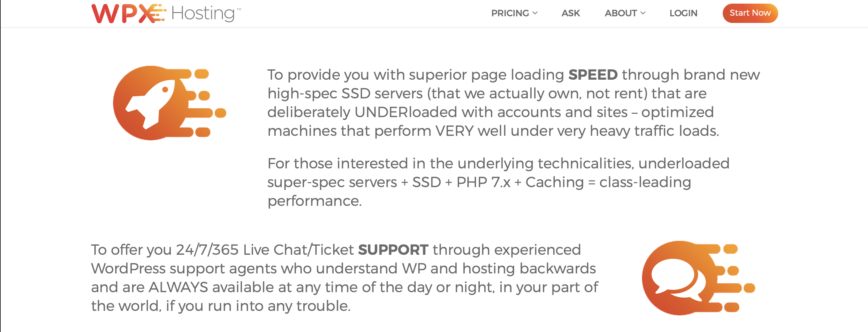The image size is (868, 332).
Task: Click the bold SUPPORT word
Action: [393, 250]
